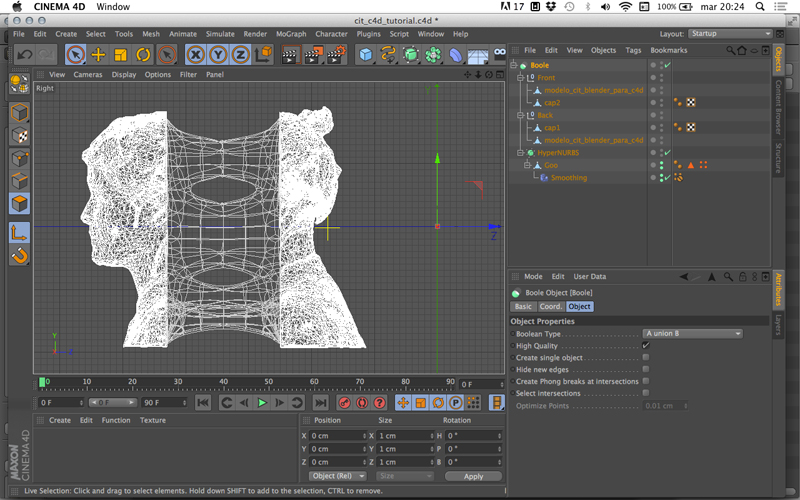Activate the Move tool

point(98,55)
